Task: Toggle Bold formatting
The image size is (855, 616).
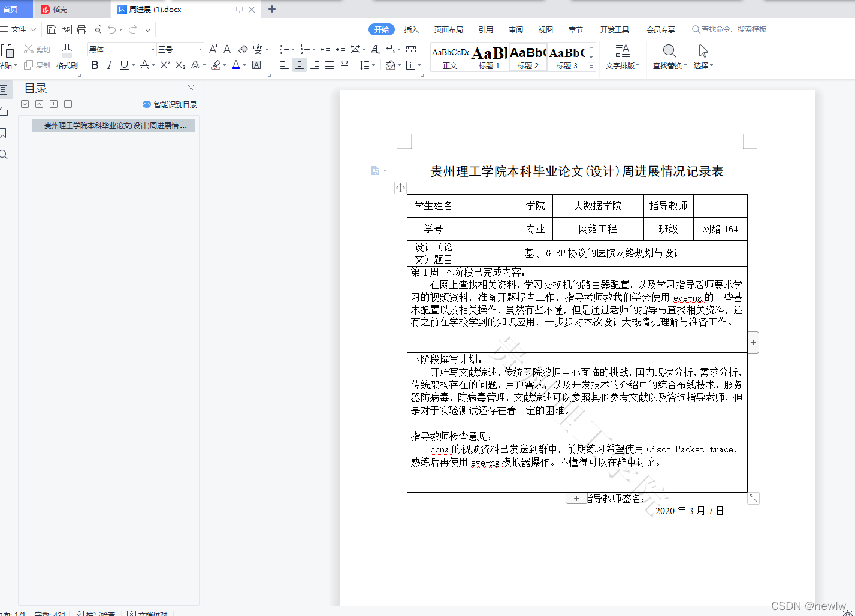Action: tap(94, 65)
